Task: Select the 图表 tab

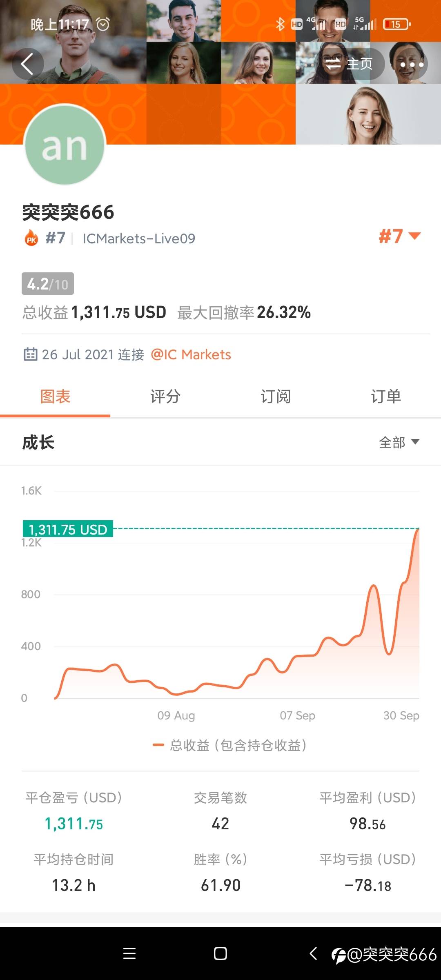Action: [55, 396]
